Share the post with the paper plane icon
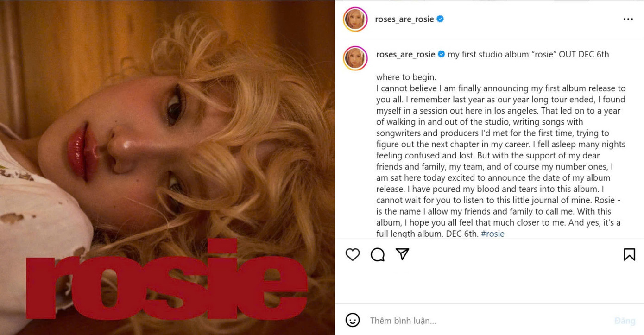Screen dimensions: 644x335 pos(402,254)
